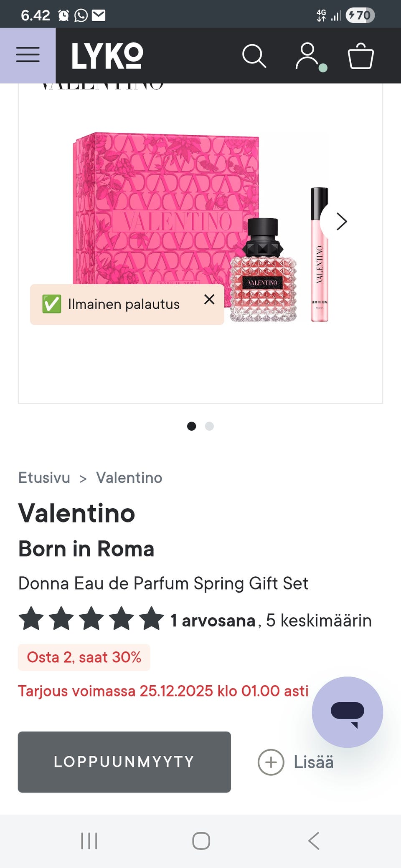Image resolution: width=401 pixels, height=868 pixels.
Task: Dismiss the Ilmainen palautus notice
Action: click(x=209, y=299)
